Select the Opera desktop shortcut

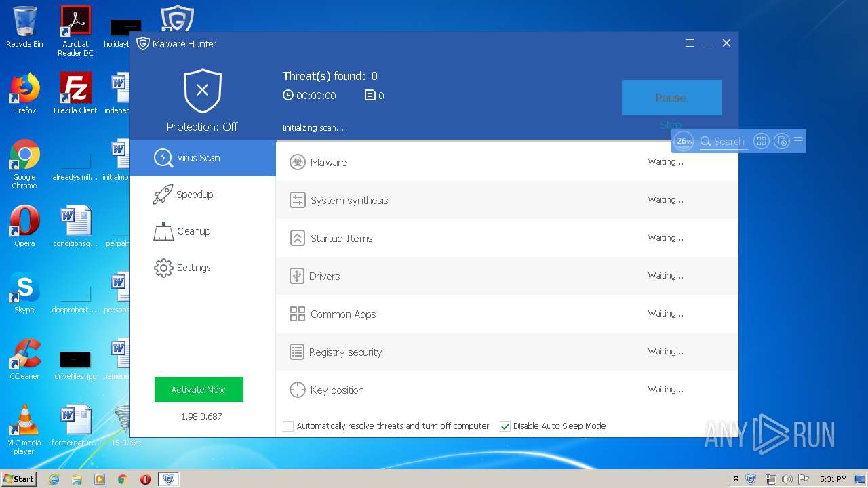24,226
